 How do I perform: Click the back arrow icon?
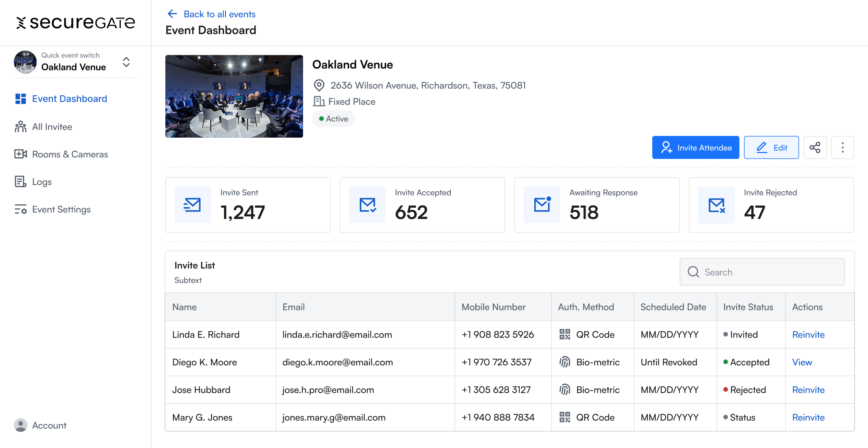click(172, 14)
